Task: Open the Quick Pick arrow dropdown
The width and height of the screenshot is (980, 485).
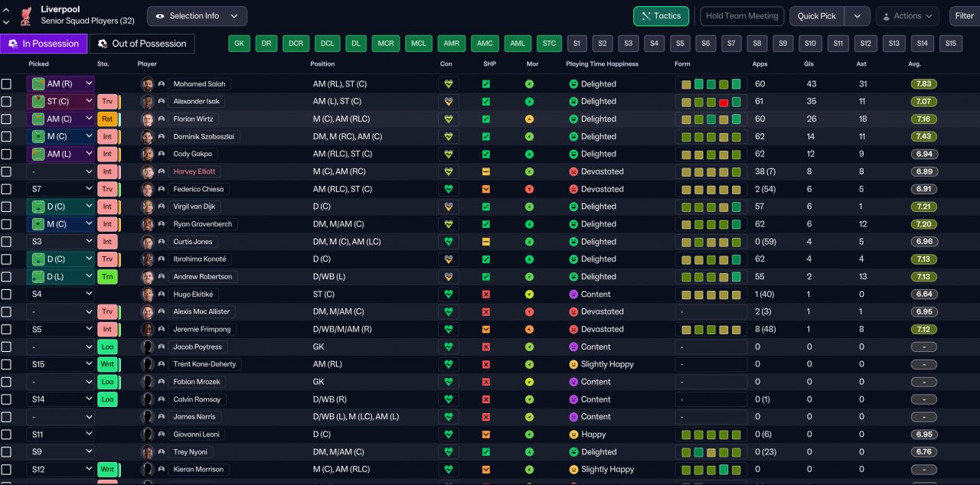Action: 857,16
